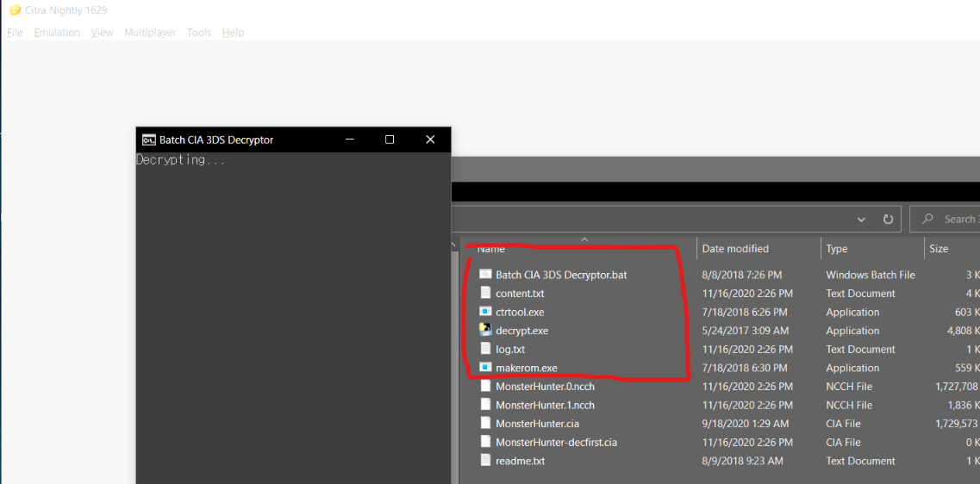Refresh the Explorer folder view
This screenshot has height=484, width=980.
tap(888, 220)
